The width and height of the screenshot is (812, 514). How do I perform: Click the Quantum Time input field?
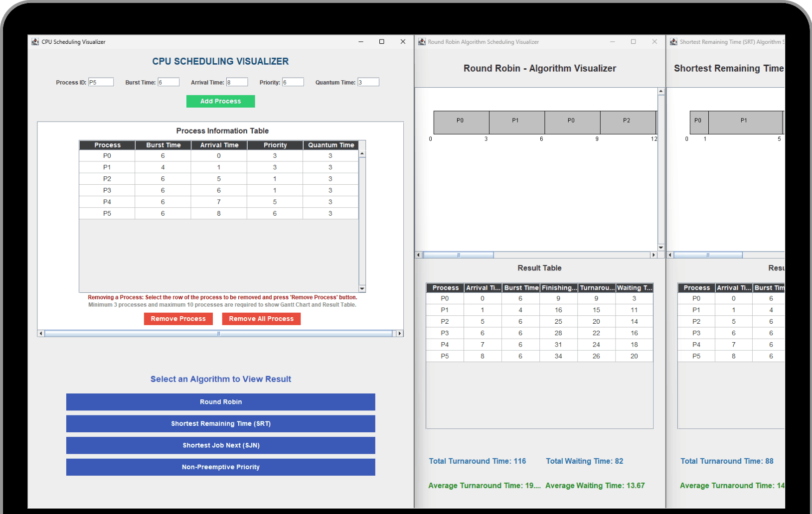coord(368,82)
